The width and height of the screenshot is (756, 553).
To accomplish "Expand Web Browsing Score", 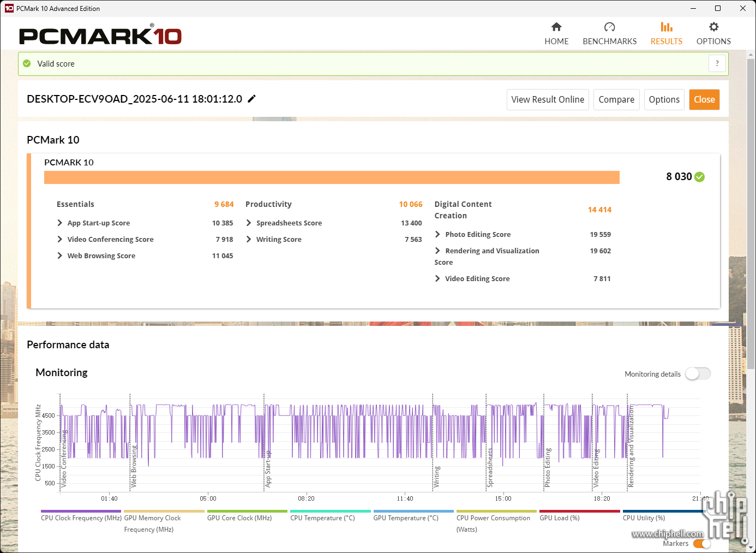I will point(60,255).
